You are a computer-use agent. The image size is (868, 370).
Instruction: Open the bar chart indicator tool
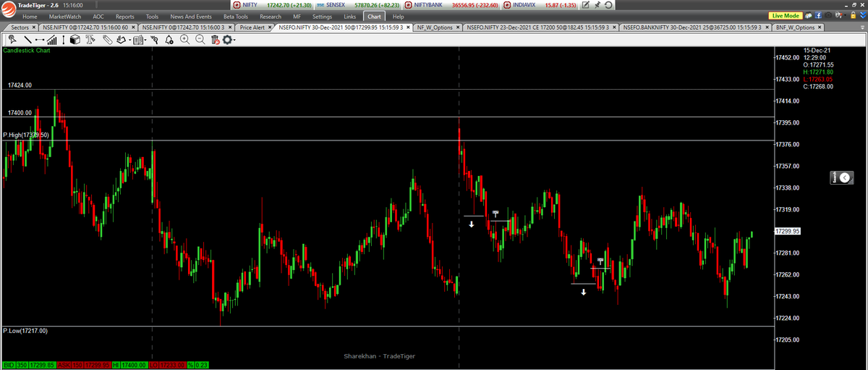coord(51,40)
